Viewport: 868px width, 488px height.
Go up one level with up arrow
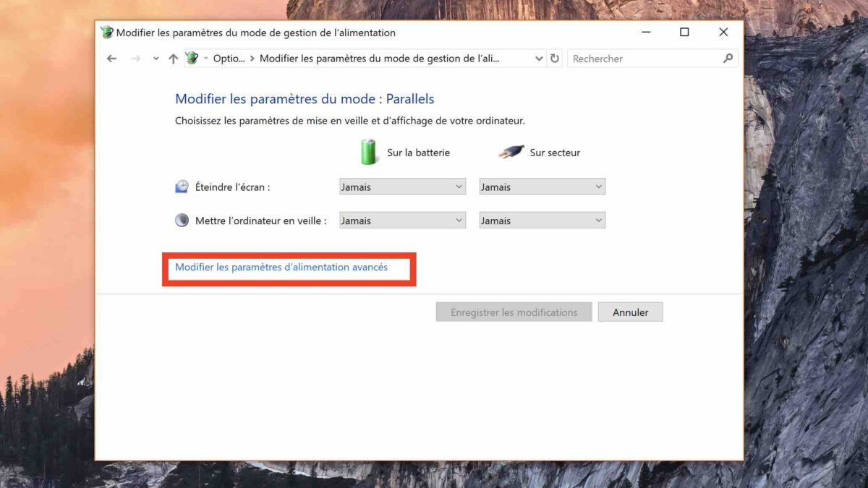(x=172, y=59)
